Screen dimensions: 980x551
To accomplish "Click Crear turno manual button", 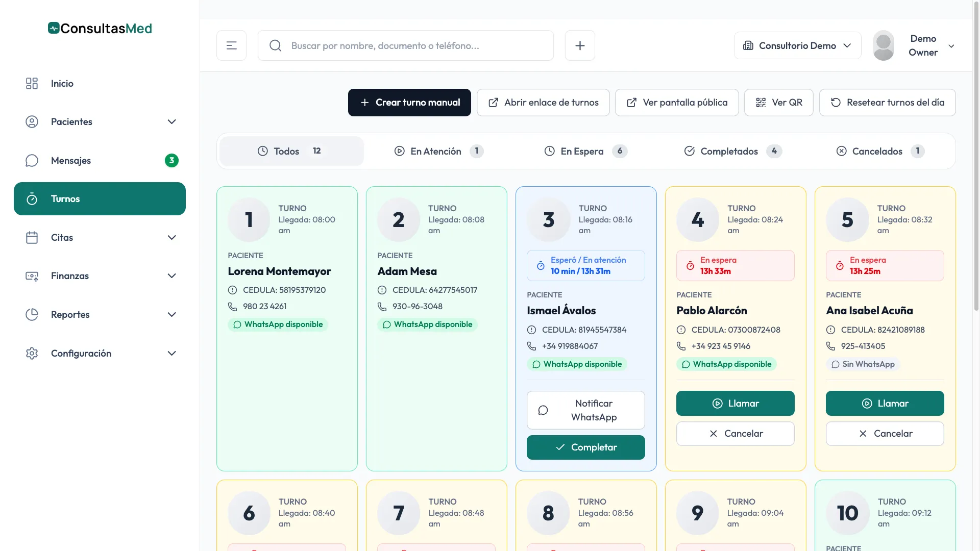I will coord(409,103).
